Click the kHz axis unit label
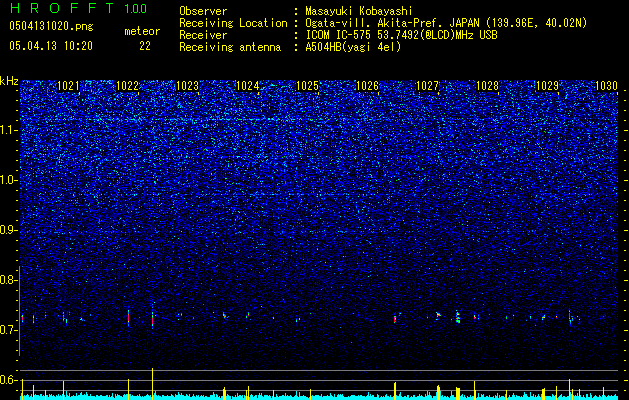Screen dimensions: 629x400 9,81
